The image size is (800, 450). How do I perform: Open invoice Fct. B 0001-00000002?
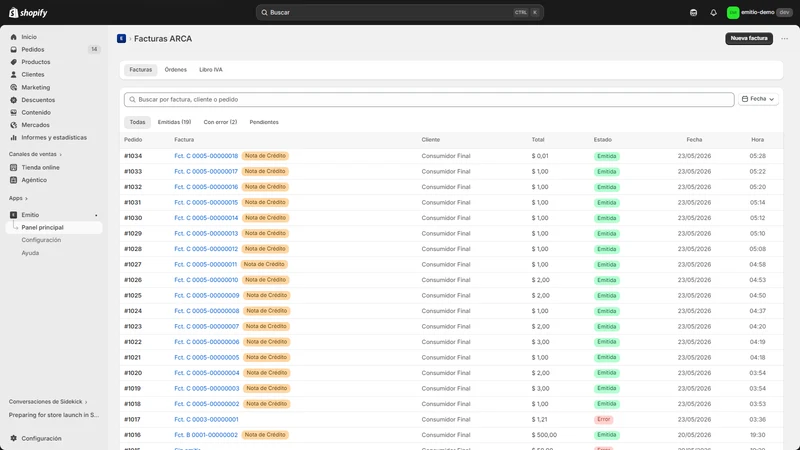tap(206, 435)
